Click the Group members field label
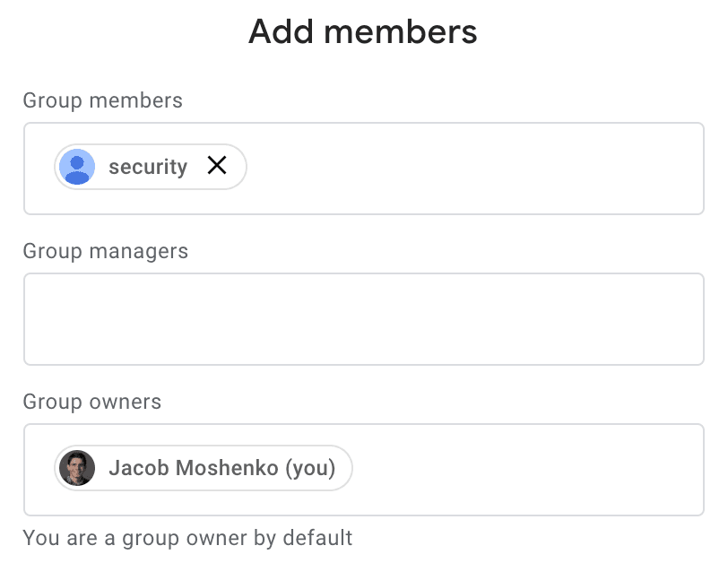 pos(102,100)
